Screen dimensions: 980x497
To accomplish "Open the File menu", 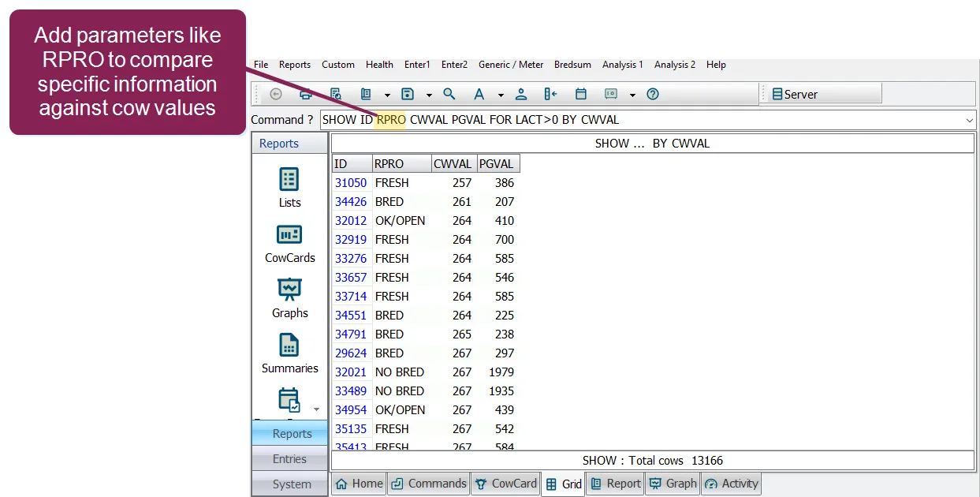I will [x=261, y=65].
